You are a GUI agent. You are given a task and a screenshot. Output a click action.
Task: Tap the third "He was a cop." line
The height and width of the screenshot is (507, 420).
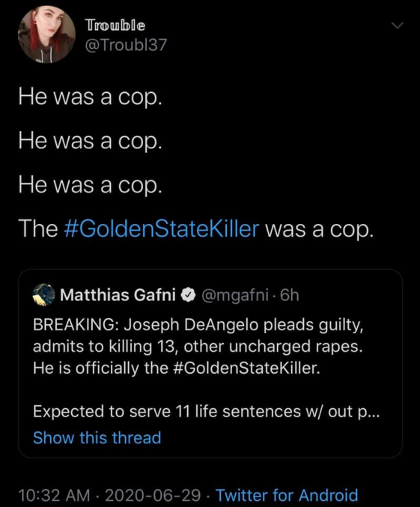click(x=90, y=185)
